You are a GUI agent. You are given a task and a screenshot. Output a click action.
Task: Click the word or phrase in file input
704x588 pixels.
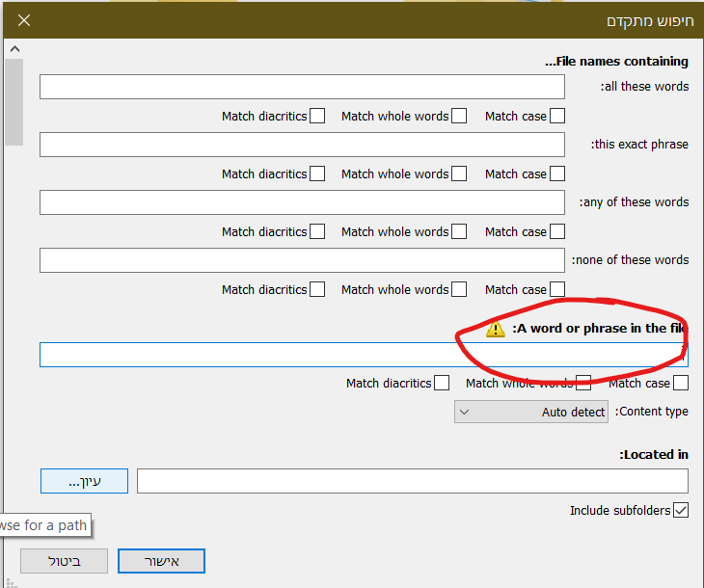[364, 355]
